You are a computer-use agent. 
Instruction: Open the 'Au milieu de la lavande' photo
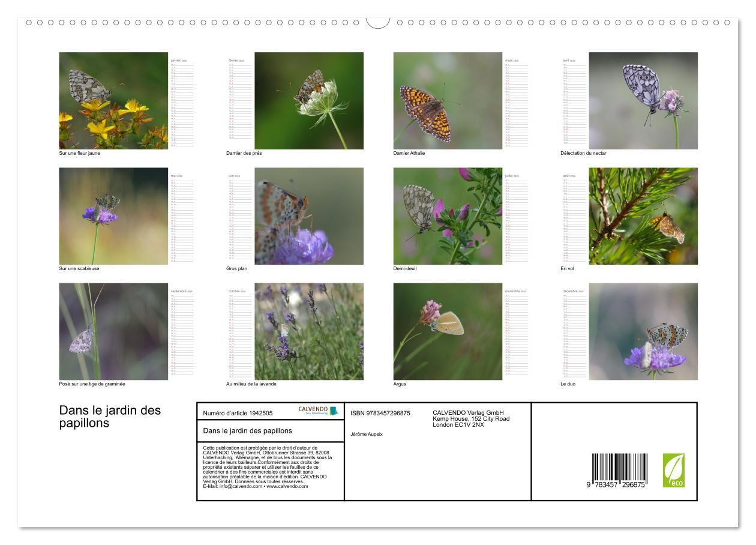(309, 331)
